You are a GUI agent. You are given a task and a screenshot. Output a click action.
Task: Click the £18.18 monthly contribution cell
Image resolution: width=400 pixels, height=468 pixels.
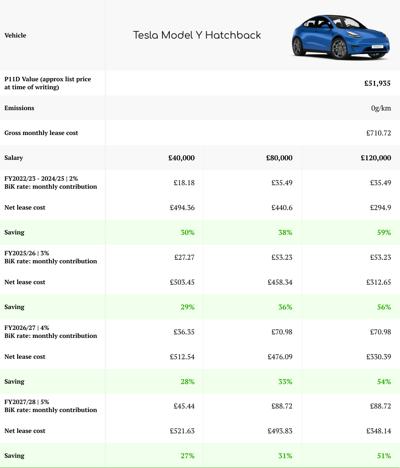(184, 183)
